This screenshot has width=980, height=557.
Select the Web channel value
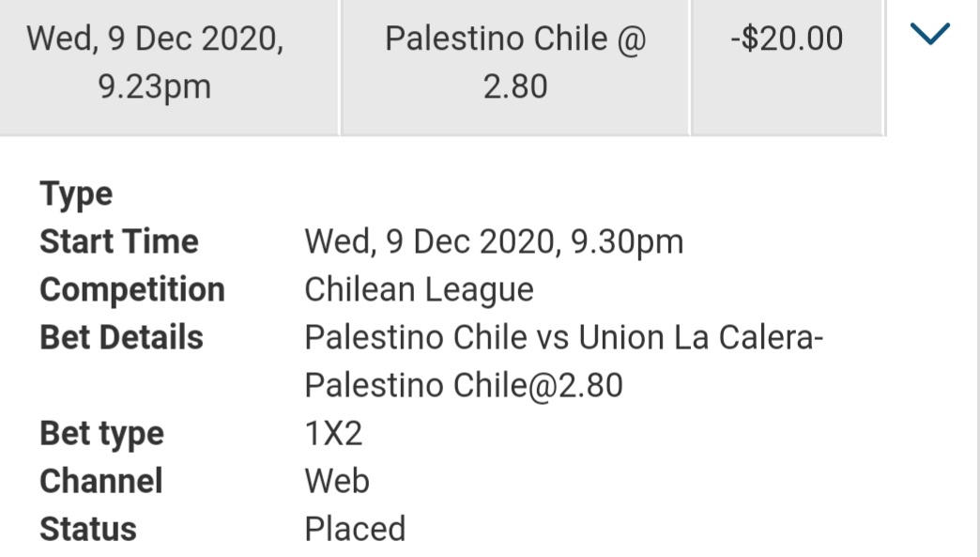(x=337, y=482)
